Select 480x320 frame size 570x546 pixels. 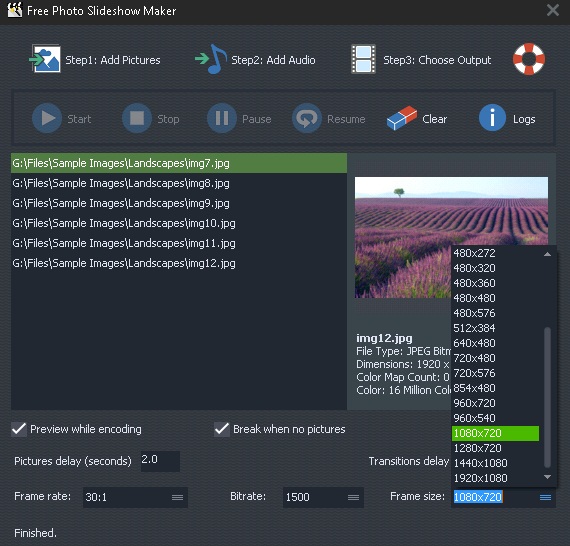(x=495, y=268)
